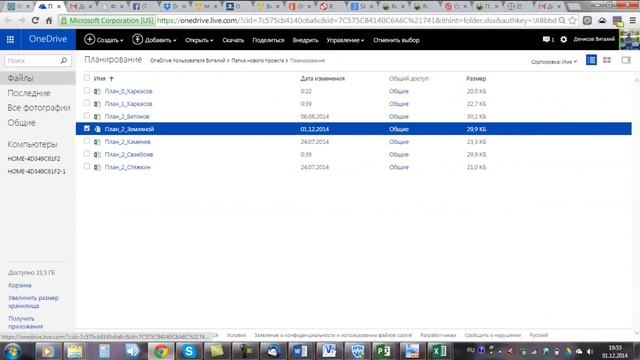640x360 pixels.
Task: Click the Общие sharing link of План_1_Каркасов
Action: point(399,104)
